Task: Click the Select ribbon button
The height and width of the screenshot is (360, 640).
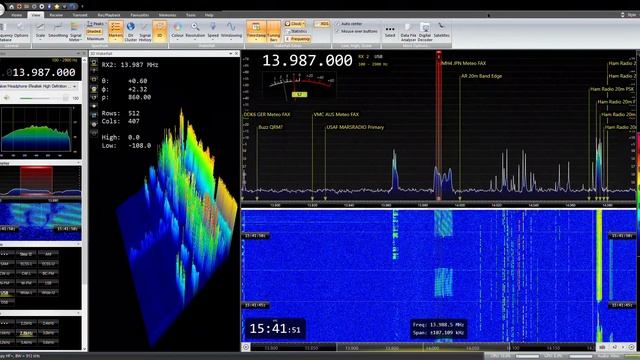Action: tap(390, 31)
